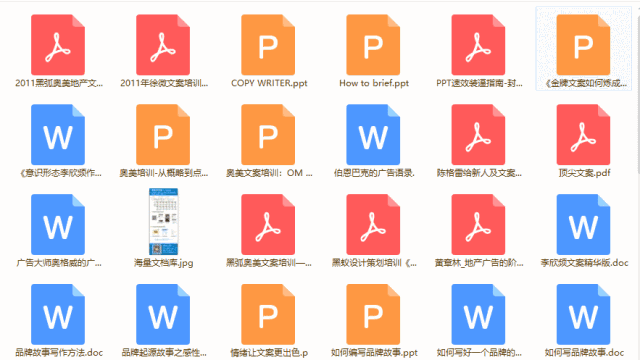Select the 如何写好一个品牌的 Word icon
Viewport: 640px width, 360px height.
[478, 314]
